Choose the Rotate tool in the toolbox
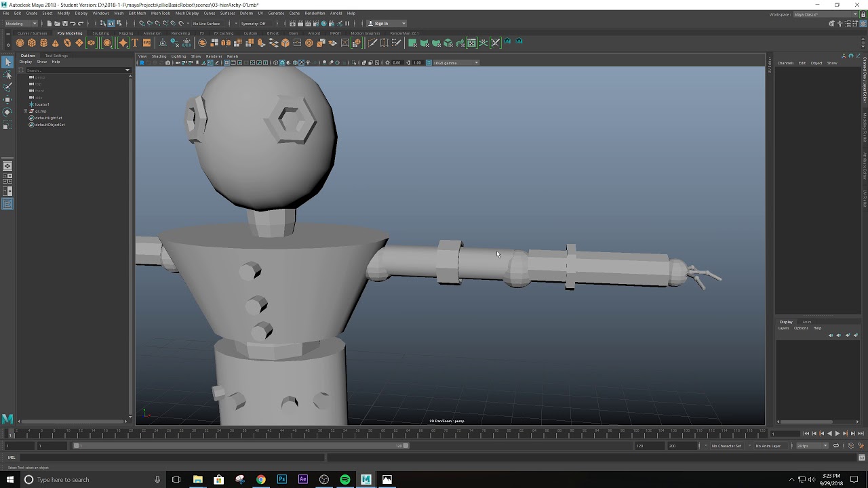 pyautogui.click(x=7, y=112)
